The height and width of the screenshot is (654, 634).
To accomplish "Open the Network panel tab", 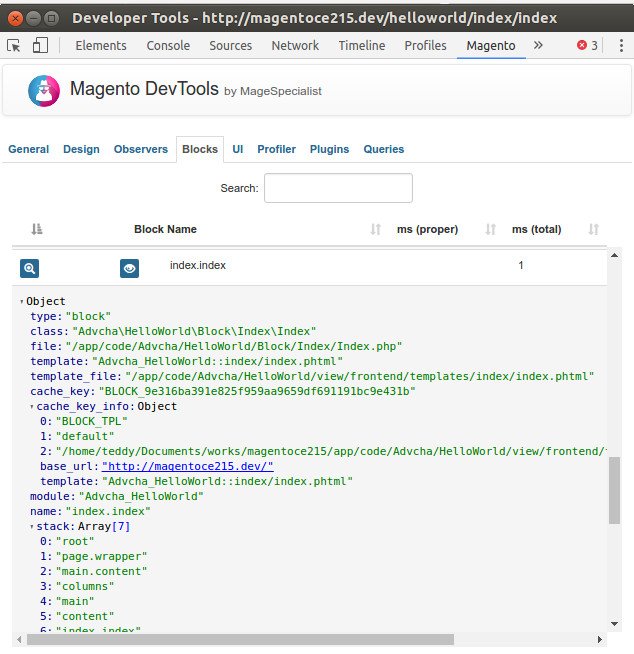I will 295,45.
